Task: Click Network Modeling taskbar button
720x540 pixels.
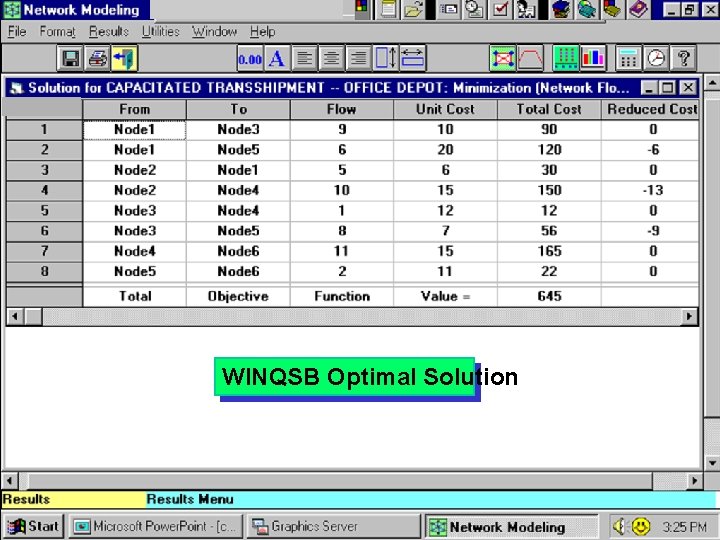Action: click(512, 526)
